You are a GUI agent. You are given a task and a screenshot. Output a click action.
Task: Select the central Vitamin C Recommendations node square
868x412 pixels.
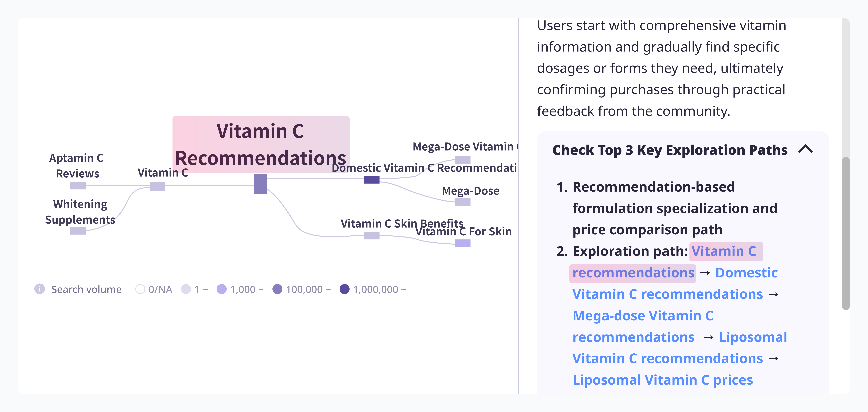pos(260,184)
